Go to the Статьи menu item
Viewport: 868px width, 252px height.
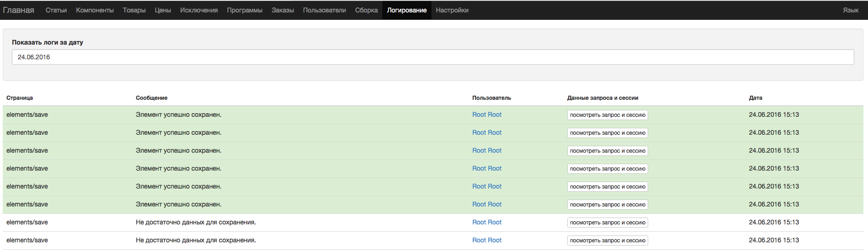click(x=56, y=10)
